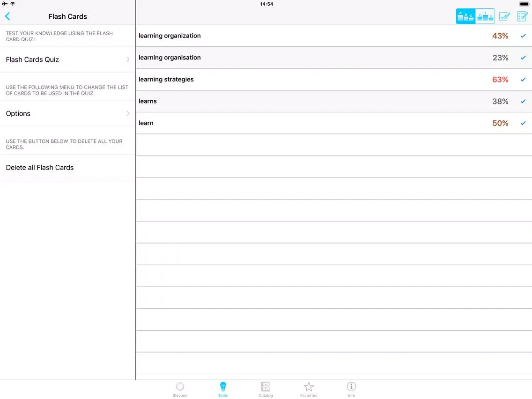Tap the Flash Cards panel title
The height and width of the screenshot is (399, 532).
pyautogui.click(x=67, y=16)
